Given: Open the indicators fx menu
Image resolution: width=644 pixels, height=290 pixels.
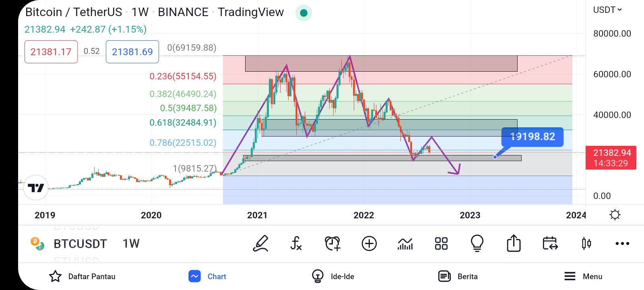Looking at the screenshot, I should [296, 243].
